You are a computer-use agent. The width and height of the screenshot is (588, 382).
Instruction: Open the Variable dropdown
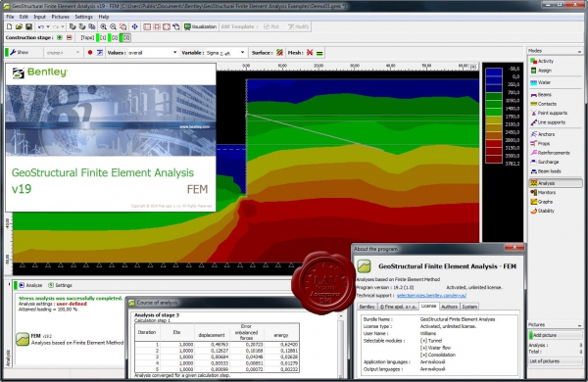[225, 53]
